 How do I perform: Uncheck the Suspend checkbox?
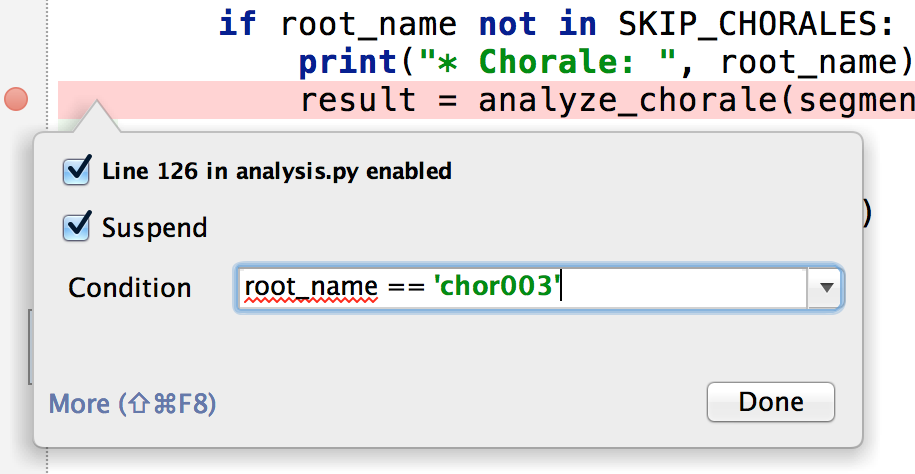click(x=77, y=227)
